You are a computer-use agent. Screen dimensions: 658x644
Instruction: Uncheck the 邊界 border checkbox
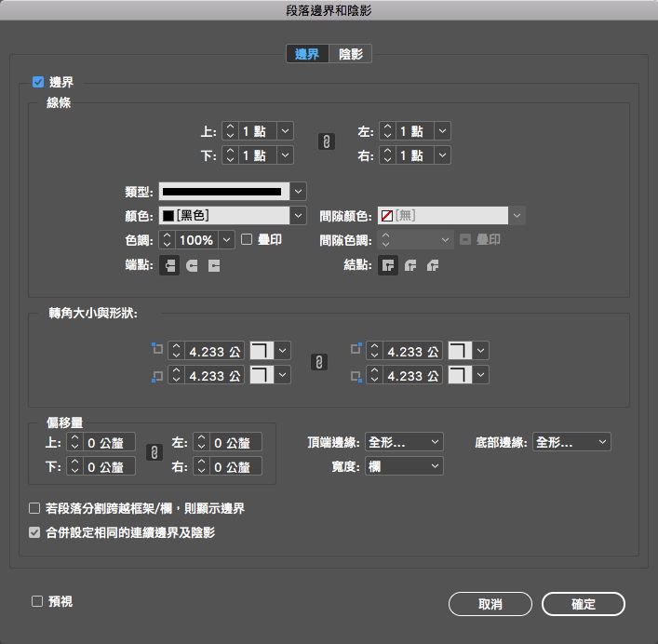[x=38, y=82]
